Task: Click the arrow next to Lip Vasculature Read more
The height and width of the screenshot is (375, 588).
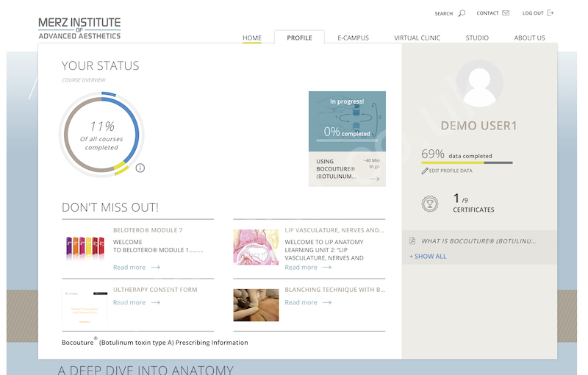Action: point(327,268)
